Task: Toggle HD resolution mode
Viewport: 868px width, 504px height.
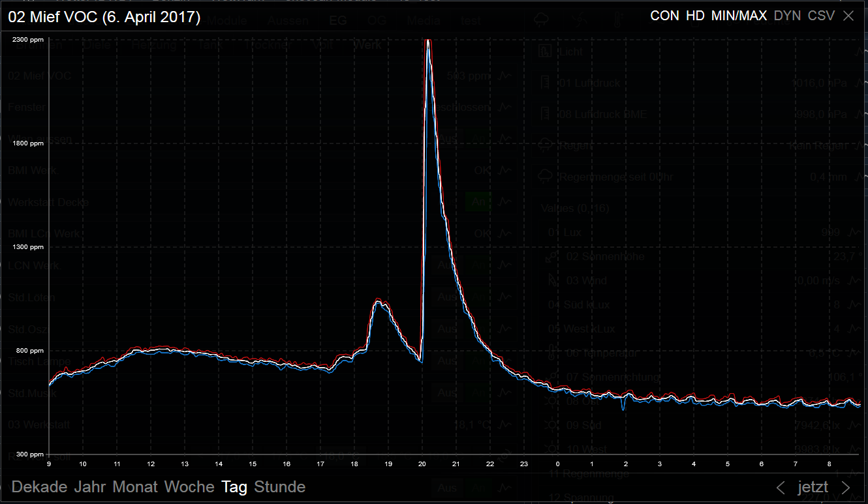Action: (x=695, y=16)
